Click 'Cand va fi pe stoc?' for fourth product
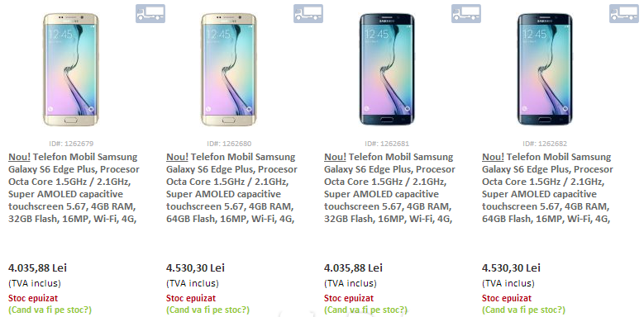 523,310
